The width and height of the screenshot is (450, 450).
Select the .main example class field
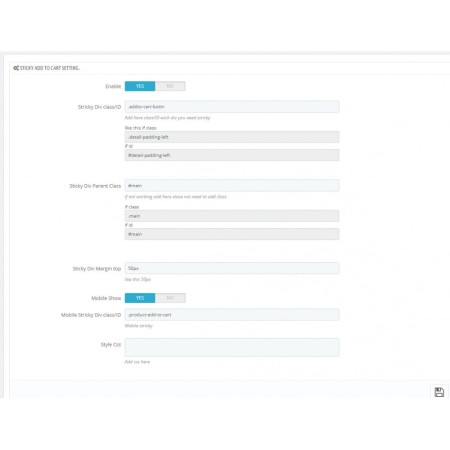pyautogui.click(x=232, y=216)
